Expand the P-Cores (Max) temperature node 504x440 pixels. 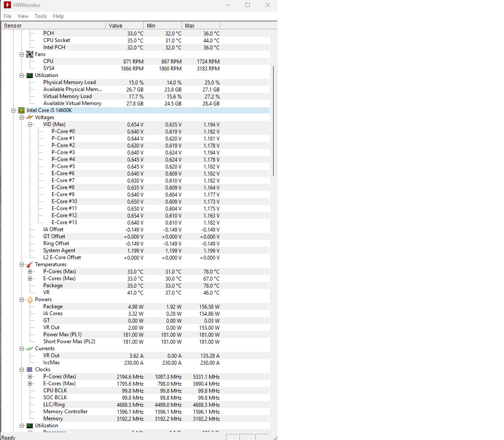tap(30, 271)
